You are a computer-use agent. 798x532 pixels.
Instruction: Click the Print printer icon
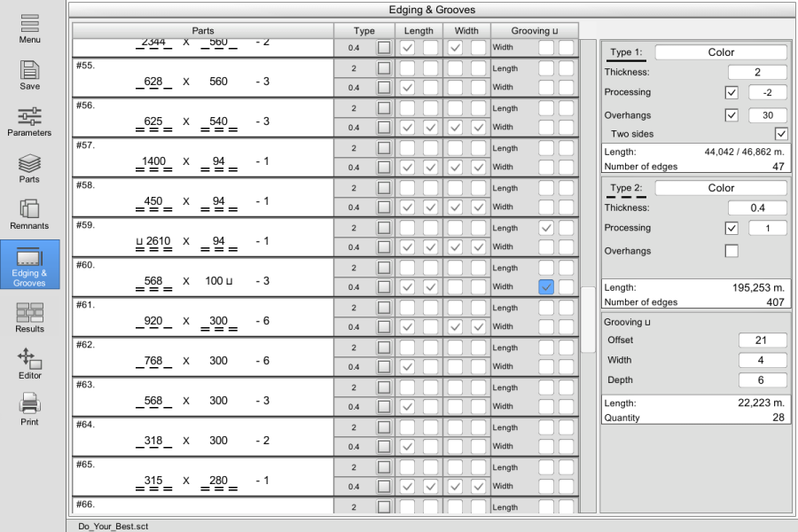point(29,404)
